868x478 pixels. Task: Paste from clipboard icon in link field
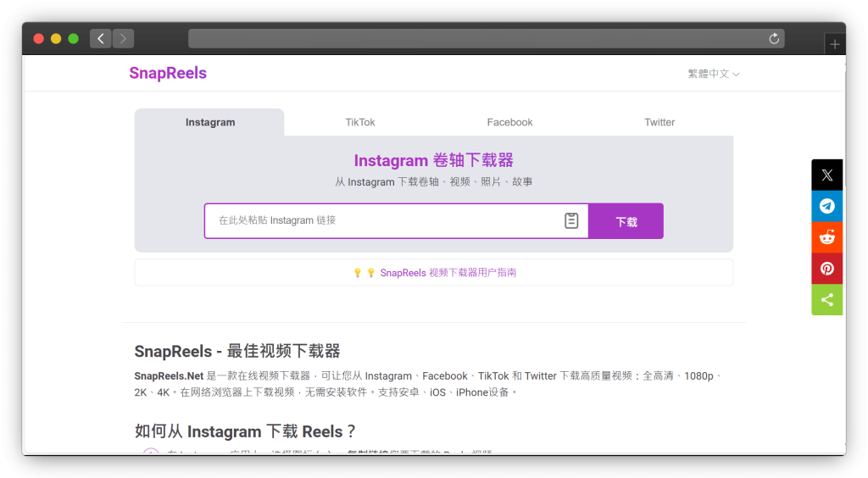(571, 220)
